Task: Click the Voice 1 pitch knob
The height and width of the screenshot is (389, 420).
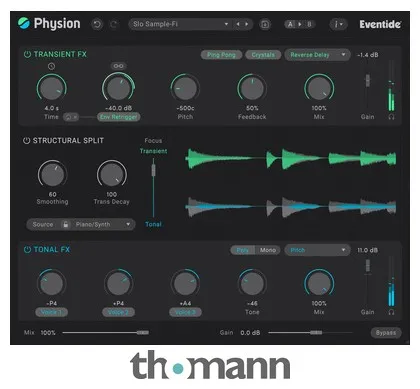Action: (52, 283)
